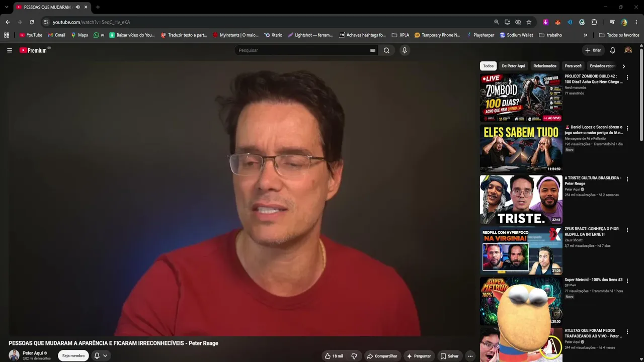Click the Seja membro button
The width and height of the screenshot is (644, 362).
pos(73,355)
